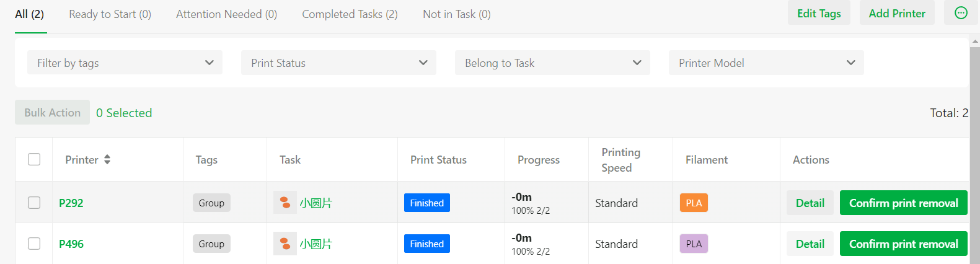Click the Group tag on P496 row
The width and height of the screenshot is (980, 264).
pos(211,244)
